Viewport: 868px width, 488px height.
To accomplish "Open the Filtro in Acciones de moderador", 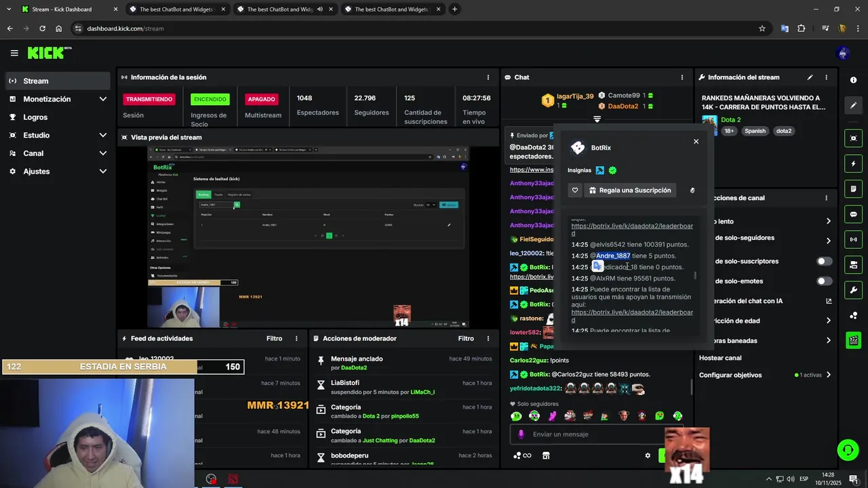I will tap(466, 338).
